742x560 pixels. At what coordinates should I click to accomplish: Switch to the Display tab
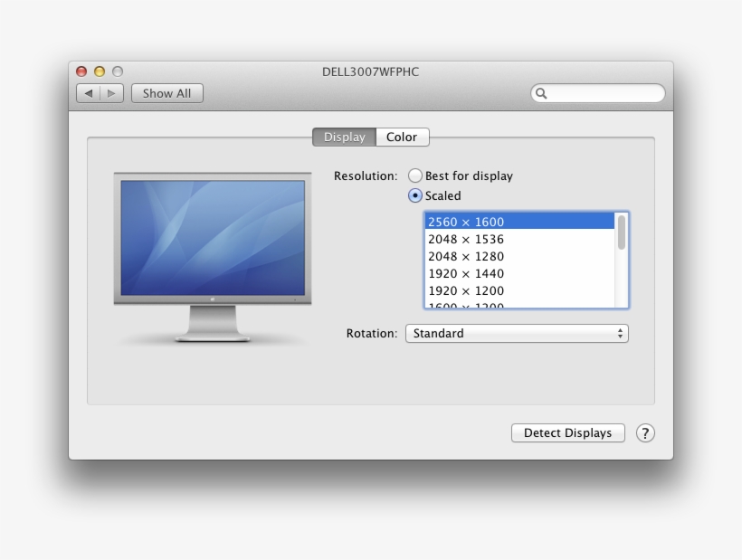[x=343, y=137]
